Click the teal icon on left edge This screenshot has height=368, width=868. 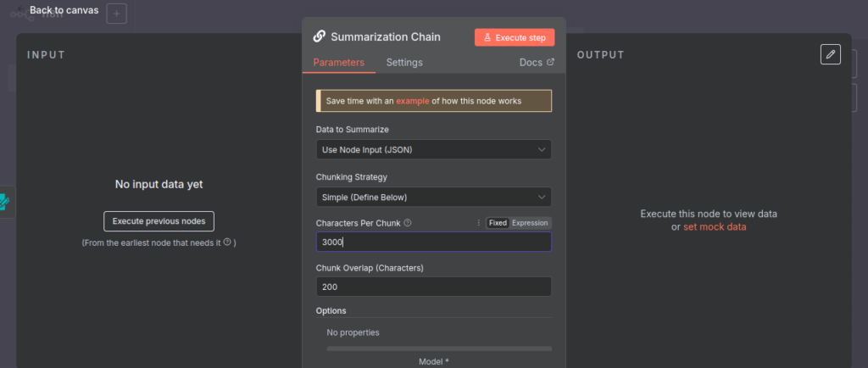[5, 202]
